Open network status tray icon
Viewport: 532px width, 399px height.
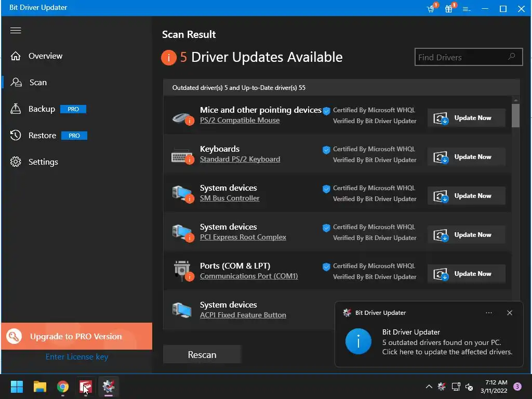click(x=456, y=387)
